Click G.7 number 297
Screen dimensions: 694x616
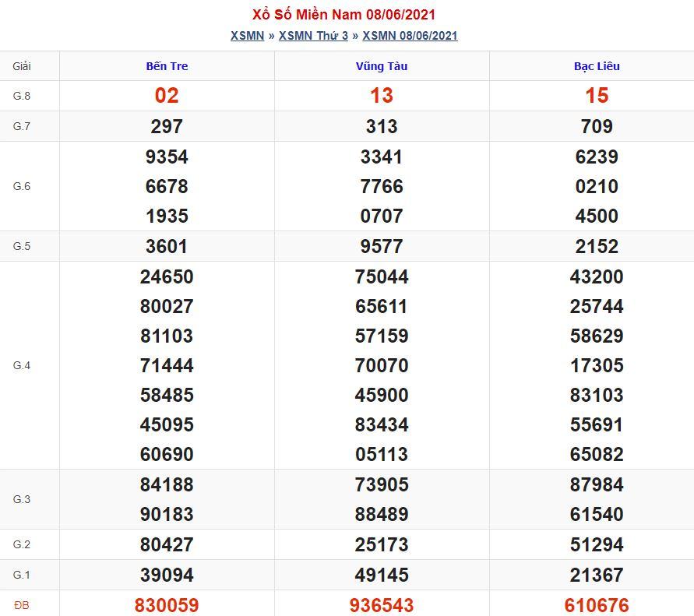pyautogui.click(x=167, y=127)
